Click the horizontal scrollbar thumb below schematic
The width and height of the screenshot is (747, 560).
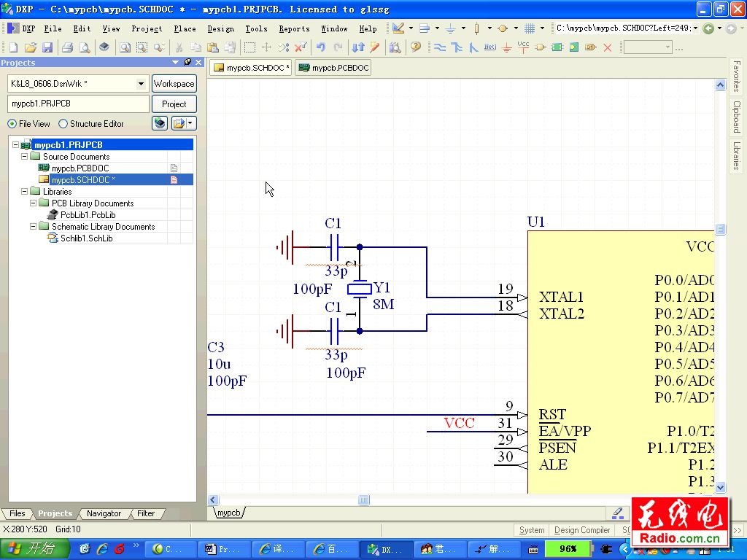pos(363,499)
